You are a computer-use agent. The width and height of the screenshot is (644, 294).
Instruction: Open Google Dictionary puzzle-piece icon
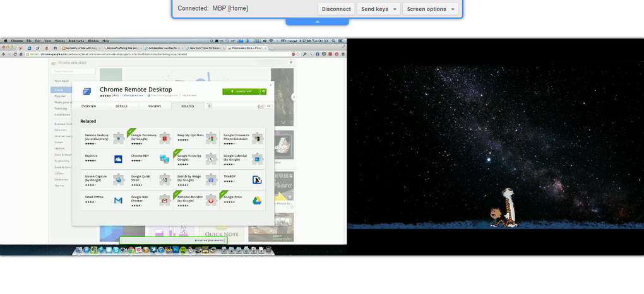tap(165, 138)
